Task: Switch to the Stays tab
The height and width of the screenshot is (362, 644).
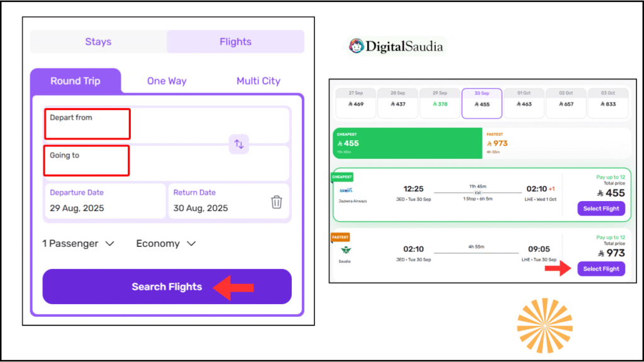Action: click(98, 42)
